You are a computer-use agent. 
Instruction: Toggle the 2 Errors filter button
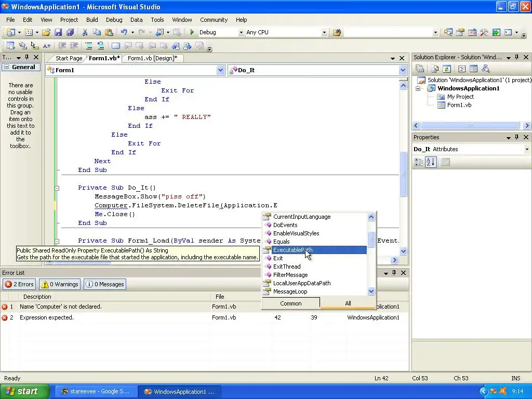(19, 284)
